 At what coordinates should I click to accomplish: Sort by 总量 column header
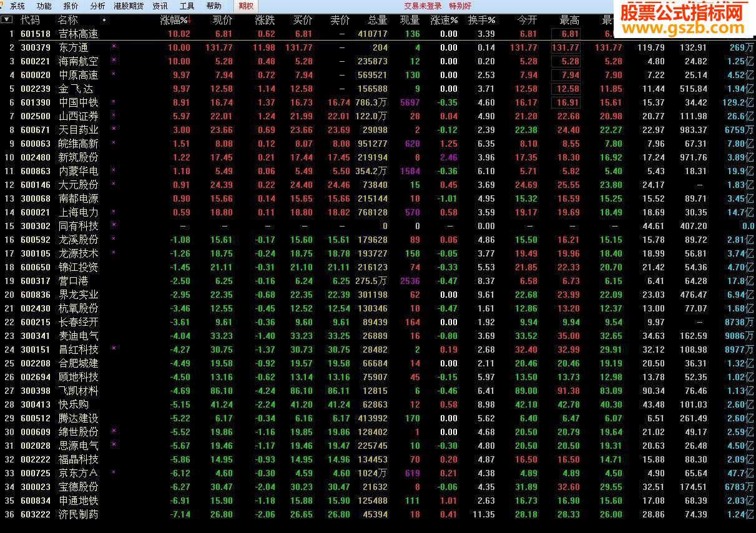pyautogui.click(x=377, y=20)
